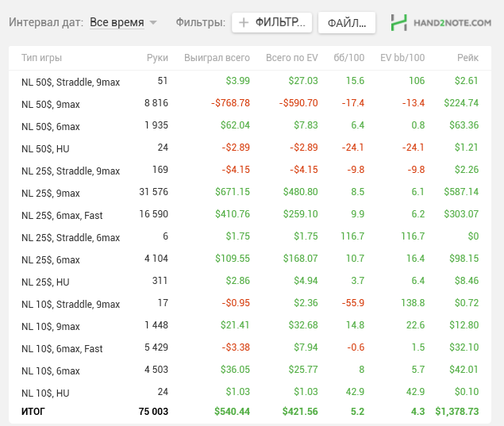Open the date interval dropdown arrow
Viewport: 504px width, 426px height.
pos(153,22)
